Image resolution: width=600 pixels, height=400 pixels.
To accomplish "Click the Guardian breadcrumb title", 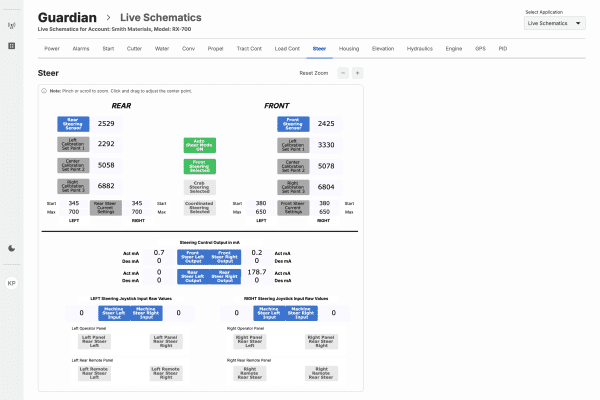I will pos(67,18).
